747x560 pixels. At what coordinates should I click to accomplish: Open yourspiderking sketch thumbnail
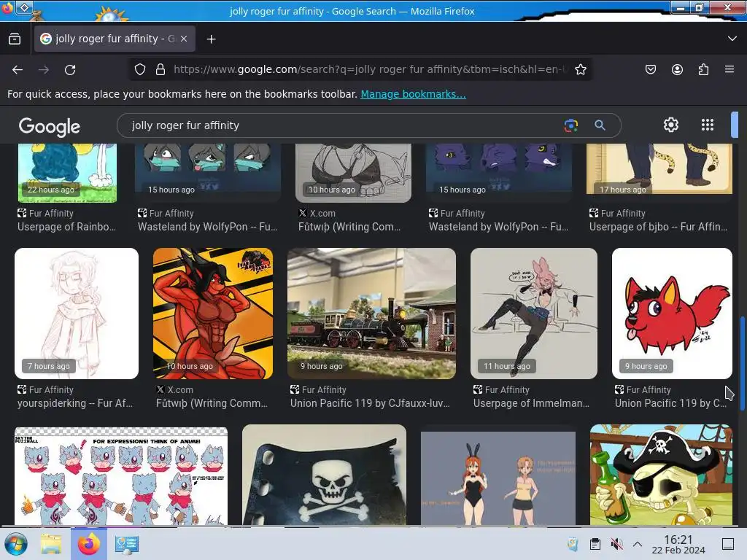click(x=77, y=314)
